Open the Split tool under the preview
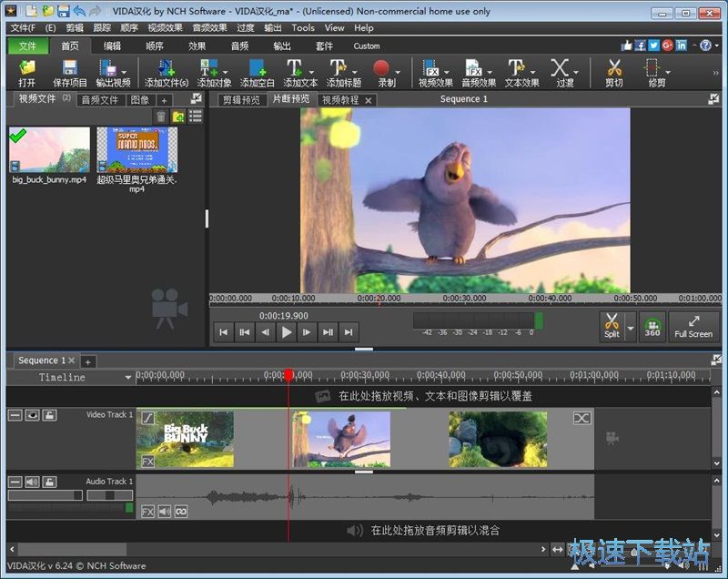 (x=612, y=326)
